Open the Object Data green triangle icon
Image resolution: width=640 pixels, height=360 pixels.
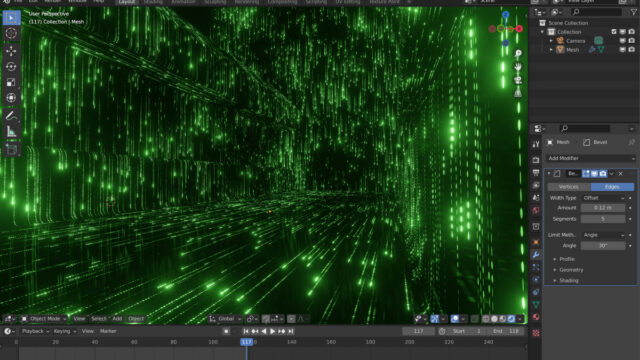pos(536,304)
